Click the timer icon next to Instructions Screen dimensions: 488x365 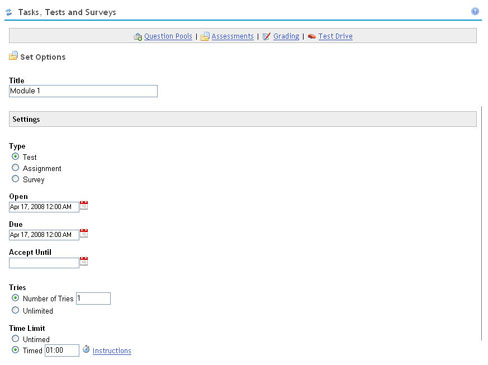(86, 349)
